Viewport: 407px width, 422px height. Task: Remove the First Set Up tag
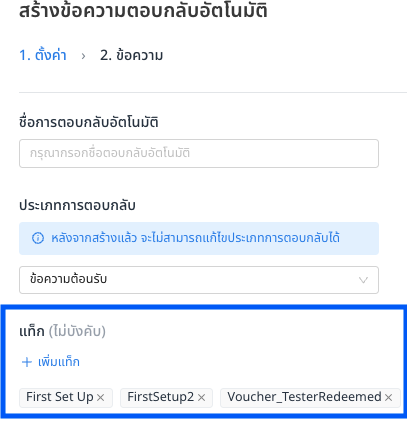[100, 397]
